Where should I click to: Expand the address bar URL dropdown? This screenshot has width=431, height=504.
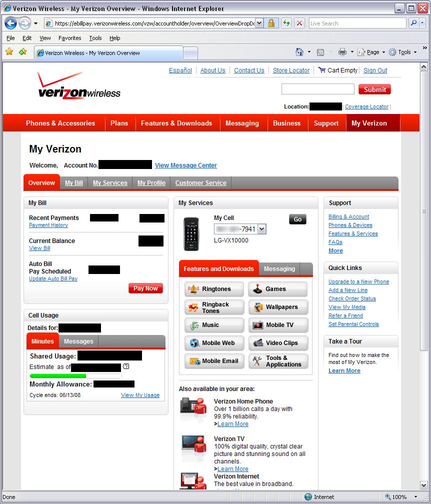coord(259,23)
